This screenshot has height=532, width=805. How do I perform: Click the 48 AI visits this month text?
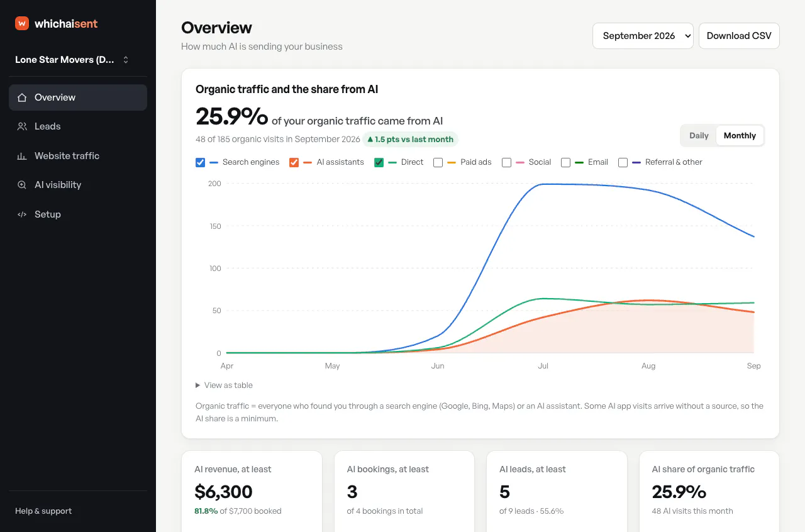click(x=692, y=511)
